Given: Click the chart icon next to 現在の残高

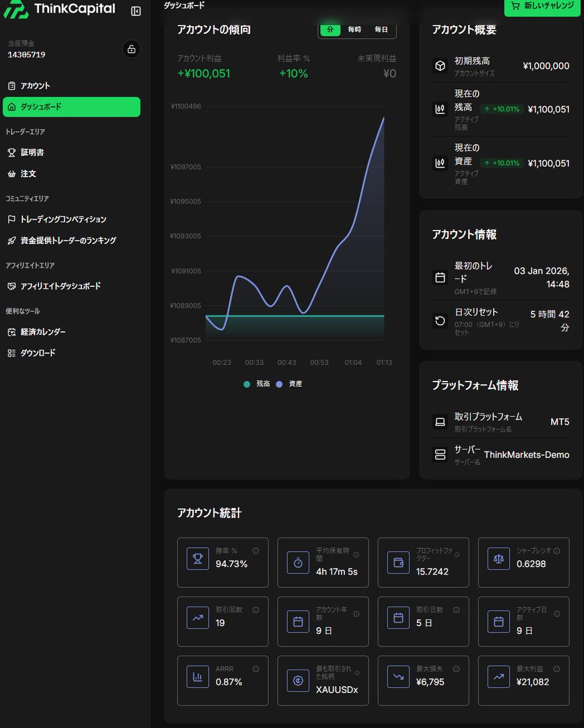Looking at the screenshot, I should (440, 109).
